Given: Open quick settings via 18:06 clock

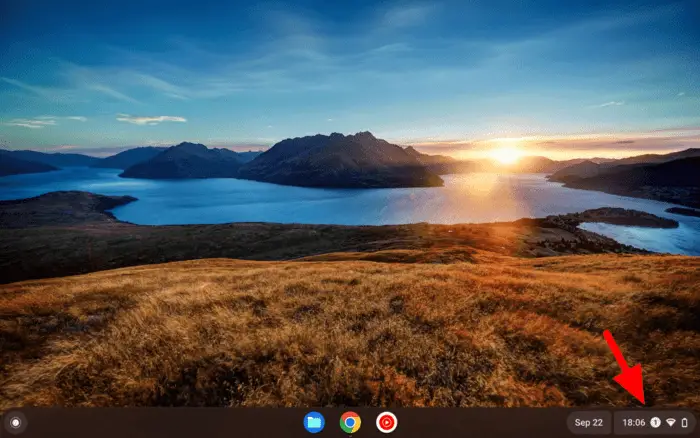Looking at the screenshot, I should click(633, 422).
